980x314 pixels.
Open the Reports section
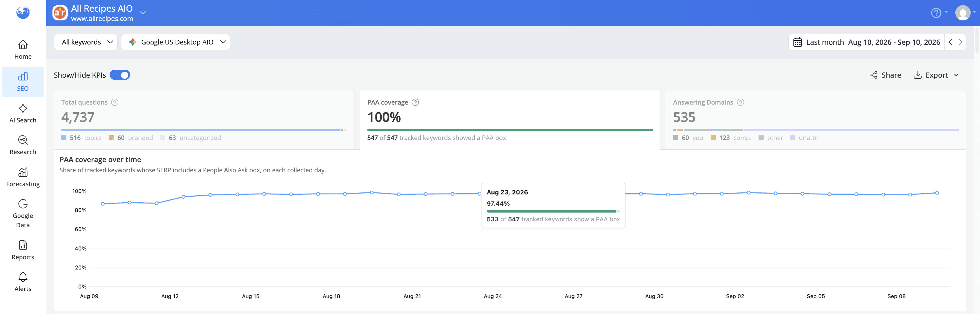tap(23, 250)
